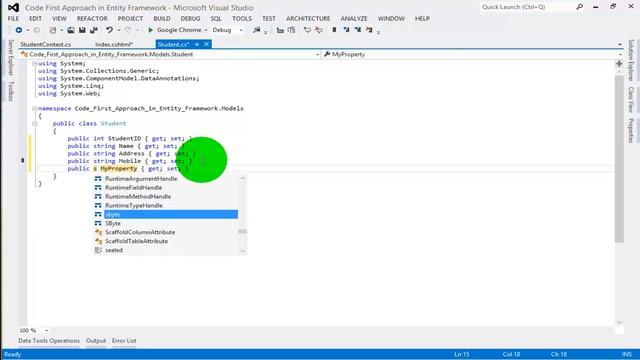
Task: Expand the Solution Explorer side tab
Action: pyautogui.click(x=631, y=60)
